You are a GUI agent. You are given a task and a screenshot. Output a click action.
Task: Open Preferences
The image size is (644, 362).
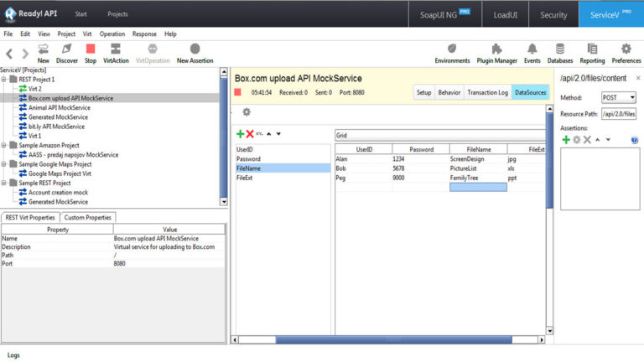coord(626,54)
